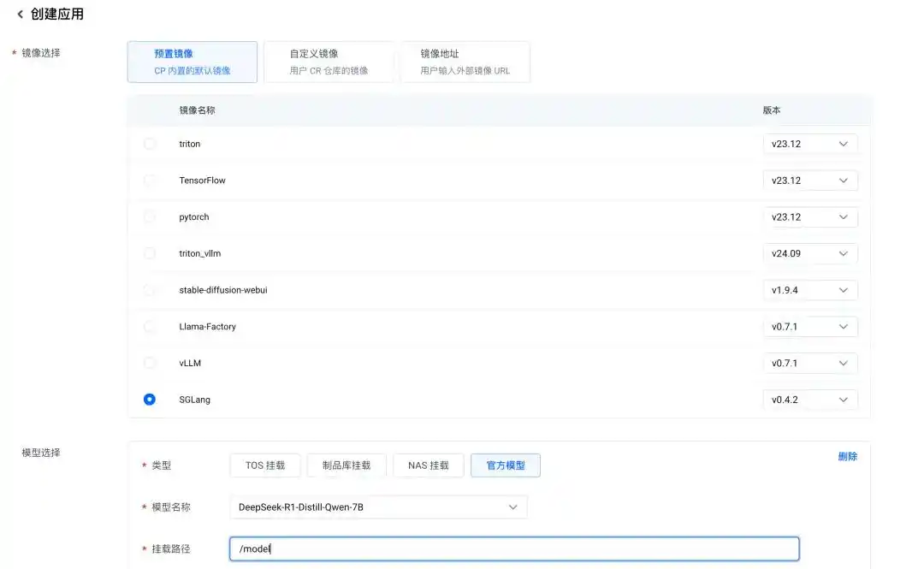Click the back arrow beside 创建应用

pyautogui.click(x=20, y=14)
